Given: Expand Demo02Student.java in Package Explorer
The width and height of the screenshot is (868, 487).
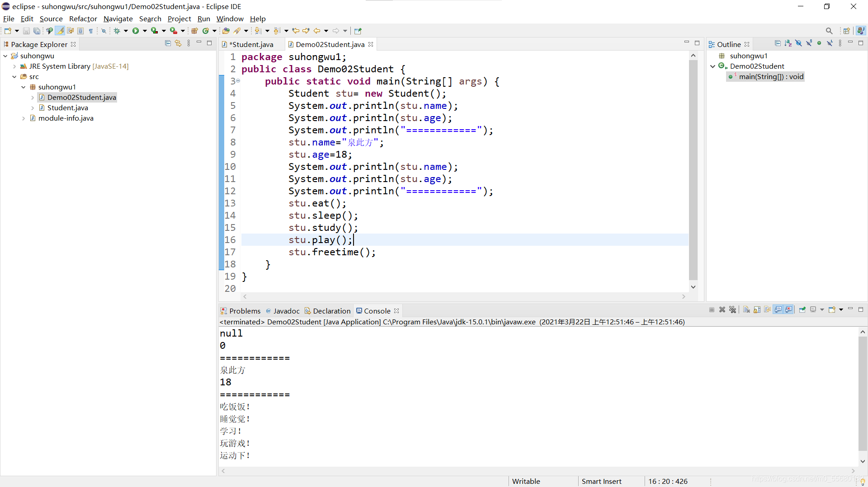Looking at the screenshot, I should (x=33, y=97).
